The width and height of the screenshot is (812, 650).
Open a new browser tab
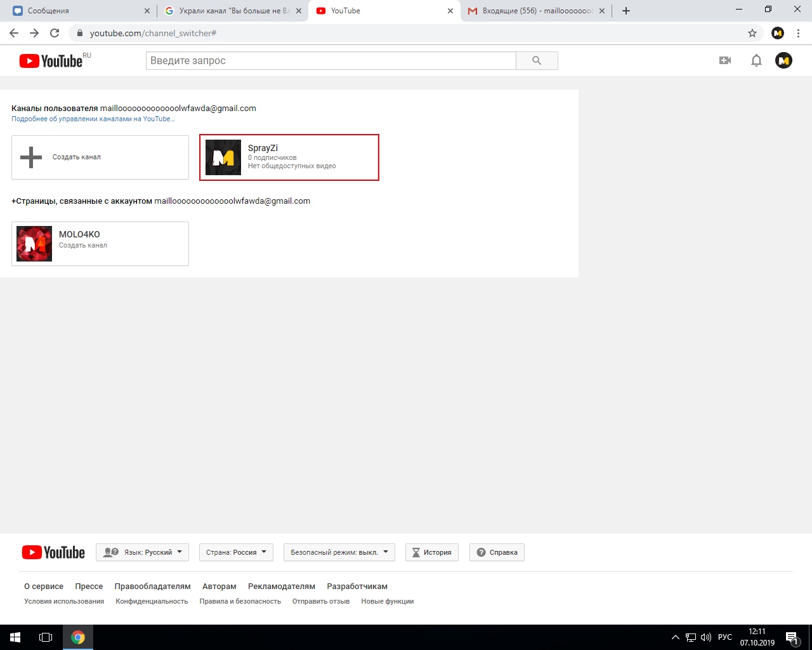[626, 11]
